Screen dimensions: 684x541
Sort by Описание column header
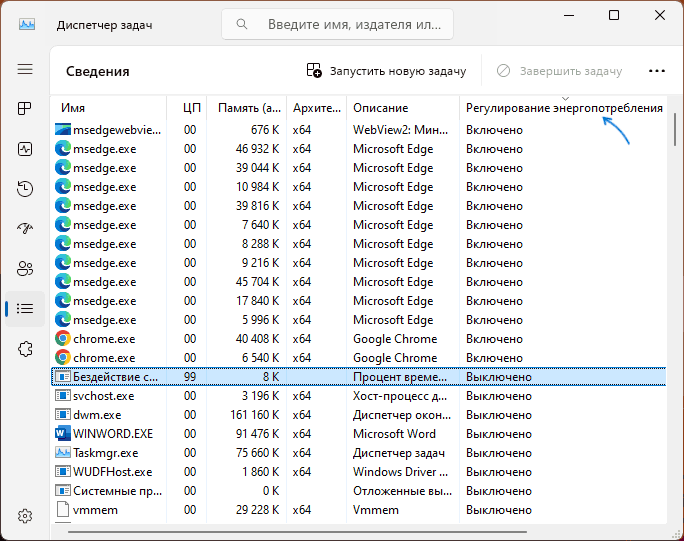tap(403, 108)
